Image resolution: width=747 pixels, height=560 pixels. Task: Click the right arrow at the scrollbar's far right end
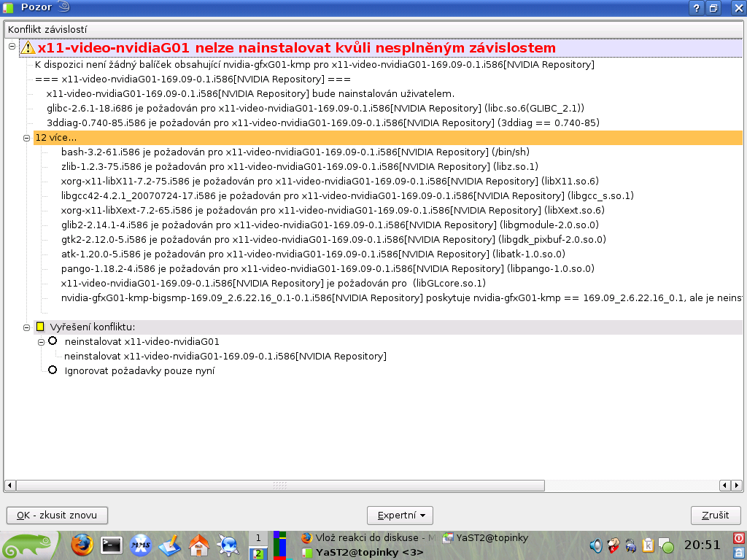tap(737, 485)
